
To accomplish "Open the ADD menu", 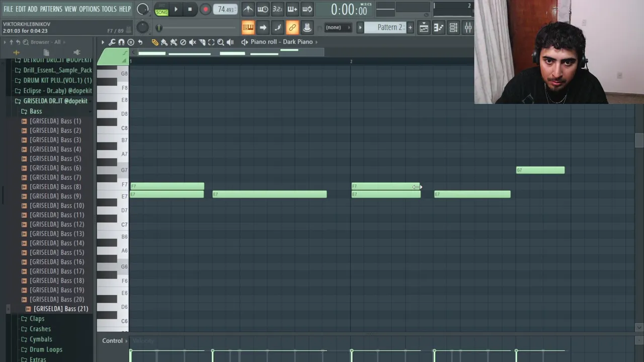I will (33, 9).
